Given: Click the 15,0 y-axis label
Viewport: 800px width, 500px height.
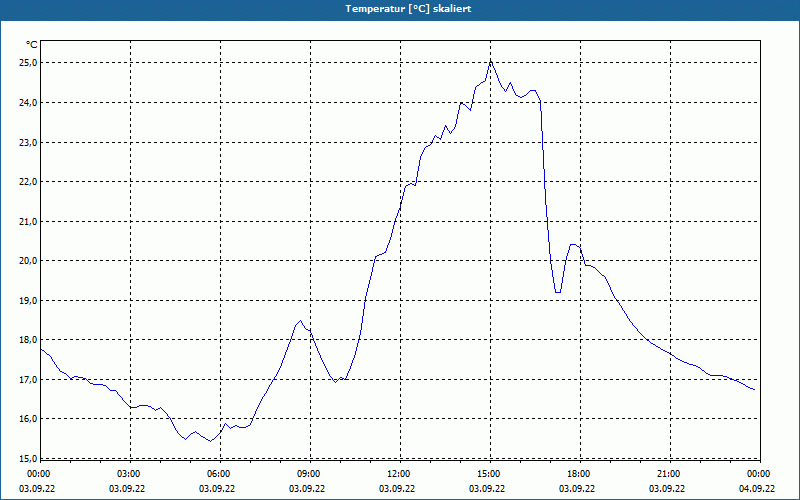Looking at the screenshot, I should (x=28, y=458).
